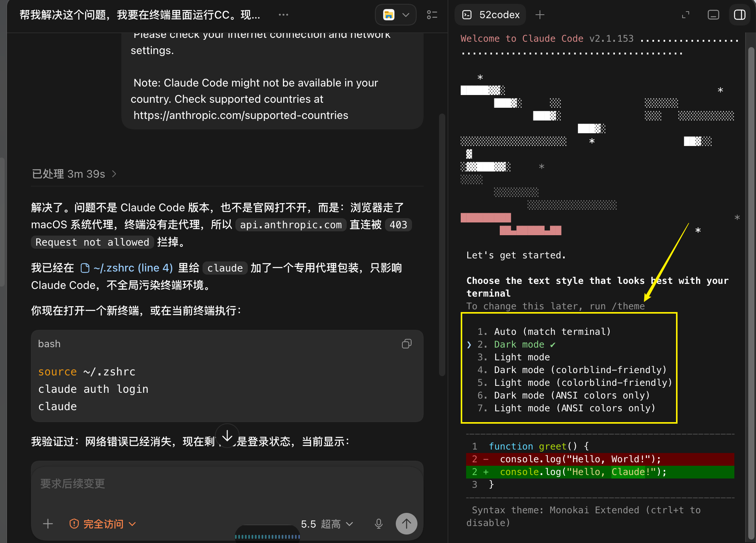Screen dimensions: 756x543
Task: Click the 'Let's get started.' terminal line
Action: click(516, 255)
